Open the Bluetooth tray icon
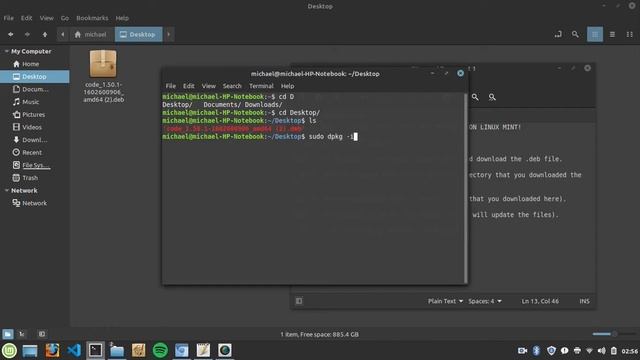Screen dimensions: 640x360 pos(536,351)
